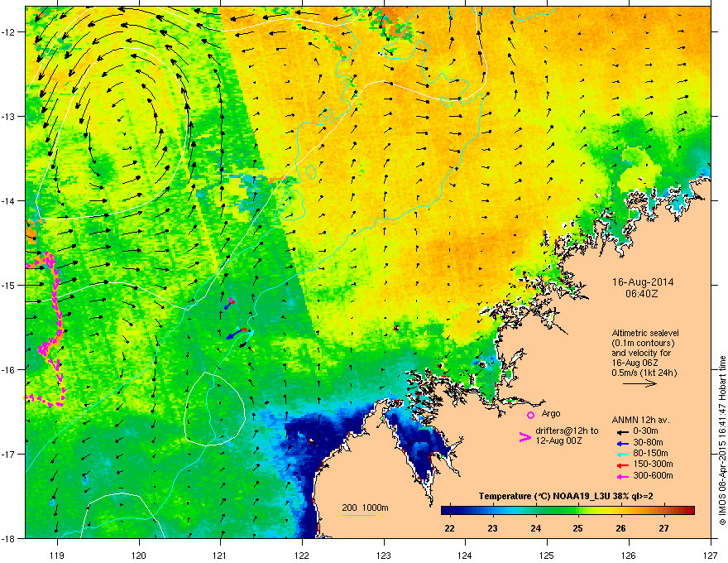
Task: Click the colorbar tick label 23
Action: 492,528
